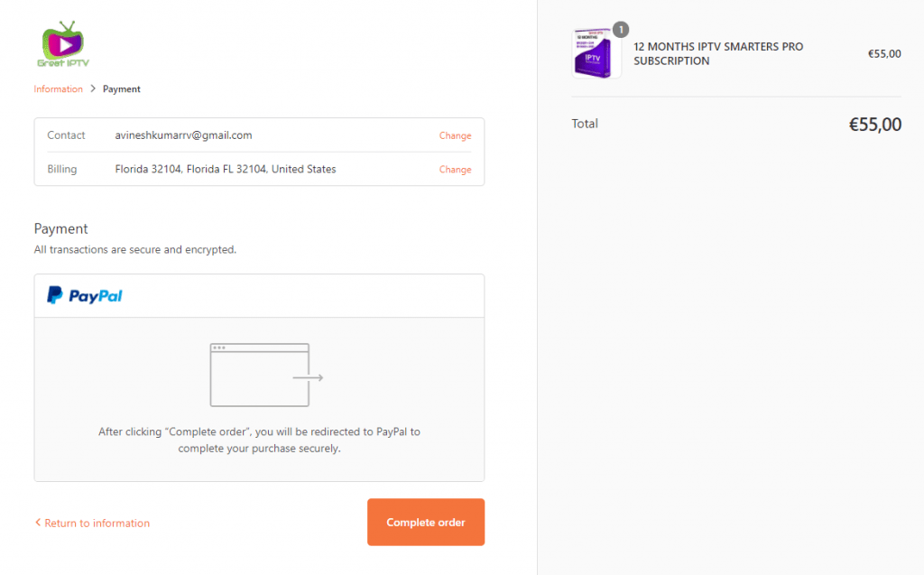
Task: Click the quantity badge on product image
Action: (x=621, y=30)
